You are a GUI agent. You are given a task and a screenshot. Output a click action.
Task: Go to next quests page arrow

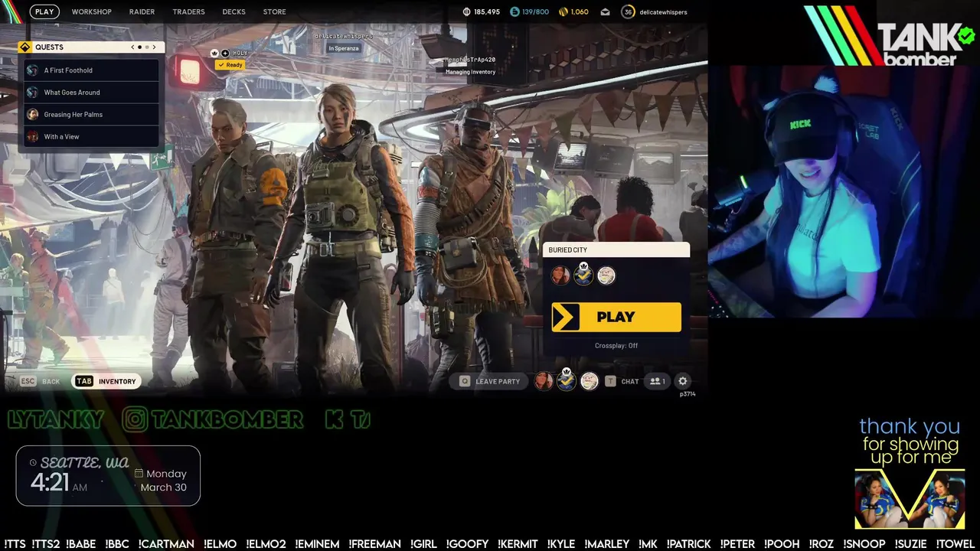pyautogui.click(x=154, y=47)
